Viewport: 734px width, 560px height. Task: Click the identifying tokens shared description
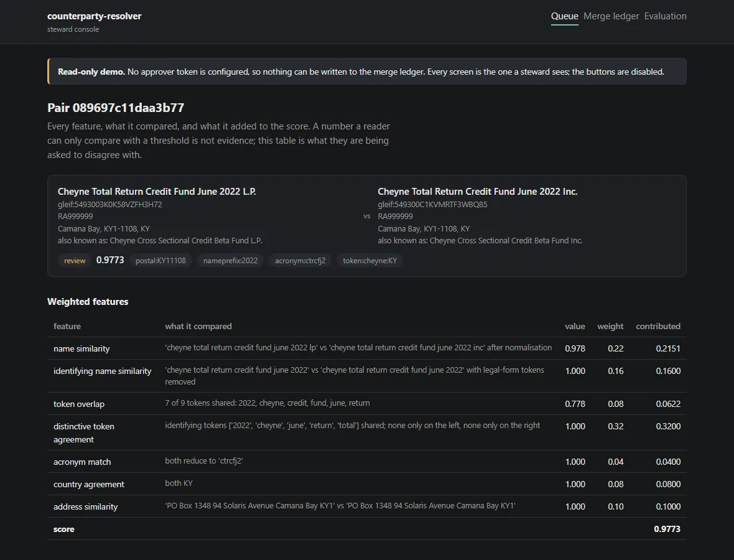click(x=353, y=426)
